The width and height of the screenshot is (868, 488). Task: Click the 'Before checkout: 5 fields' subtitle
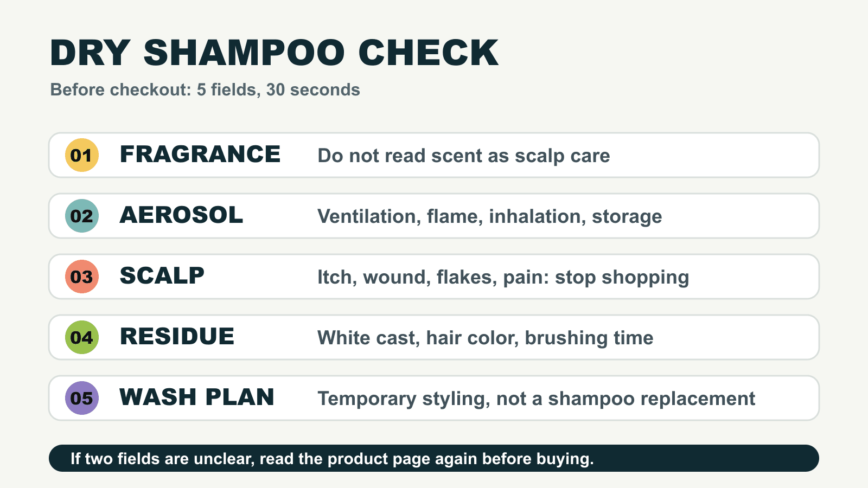(x=205, y=89)
